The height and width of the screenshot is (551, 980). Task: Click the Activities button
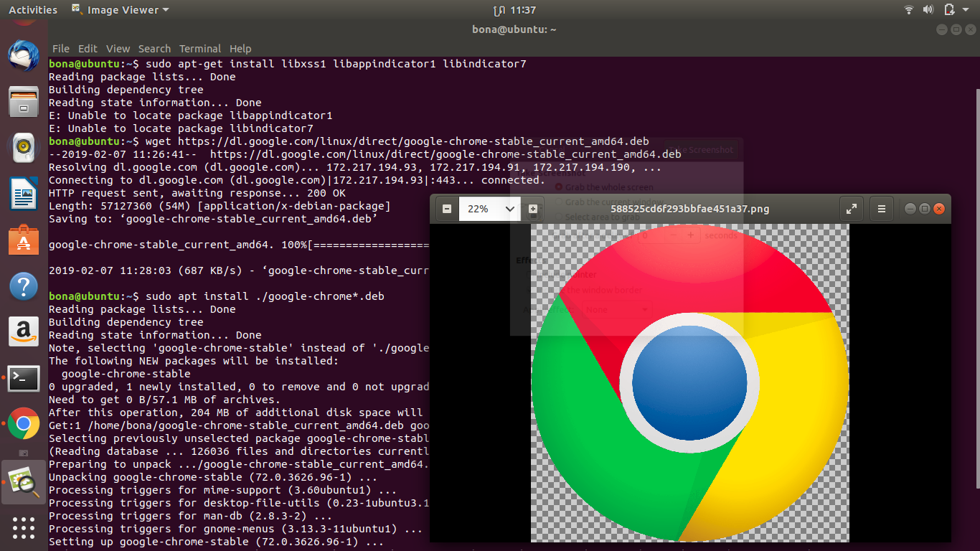pyautogui.click(x=33, y=10)
